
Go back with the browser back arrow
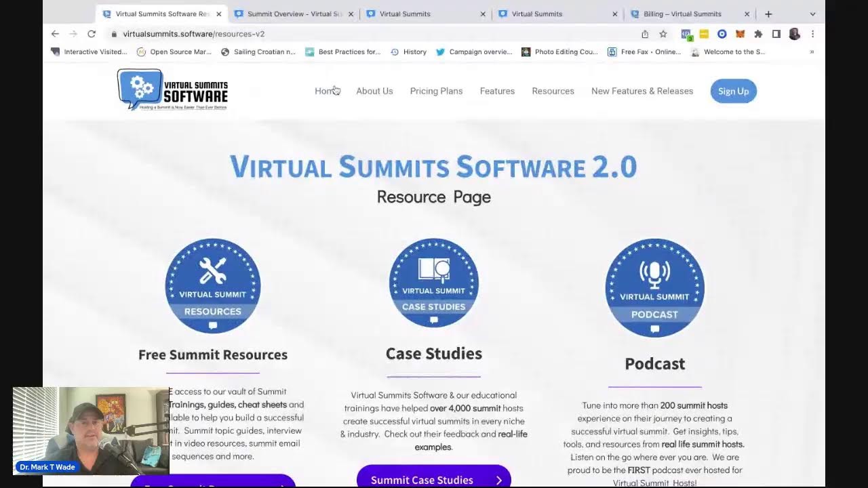coord(55,34)
